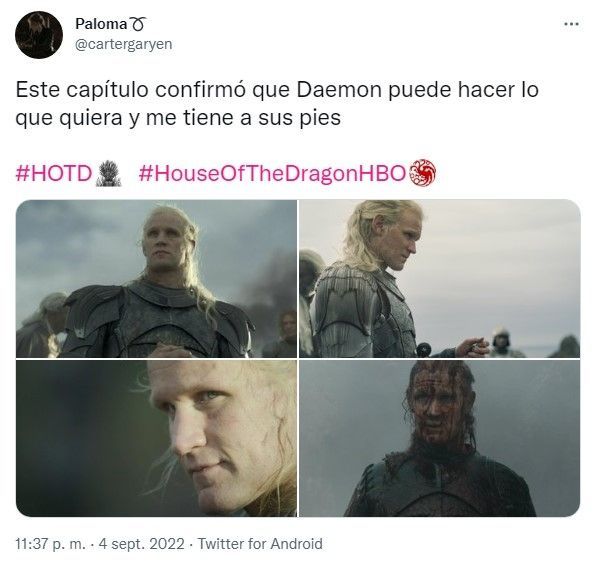Viewport: 594px width, 570px height.
Task: View the top-left photo of Daemon in armor
Action: point(156,278)
